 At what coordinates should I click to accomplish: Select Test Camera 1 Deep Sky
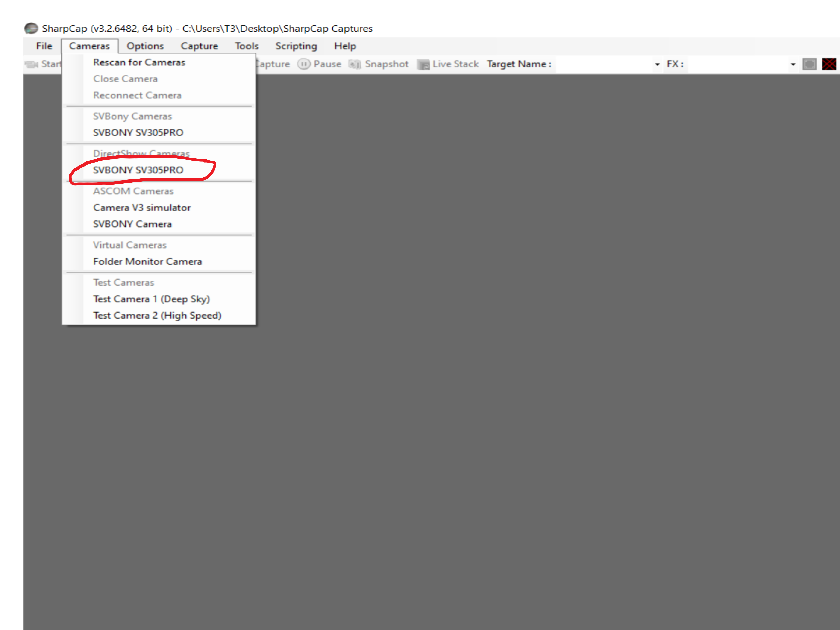click(x=152, y=299)
